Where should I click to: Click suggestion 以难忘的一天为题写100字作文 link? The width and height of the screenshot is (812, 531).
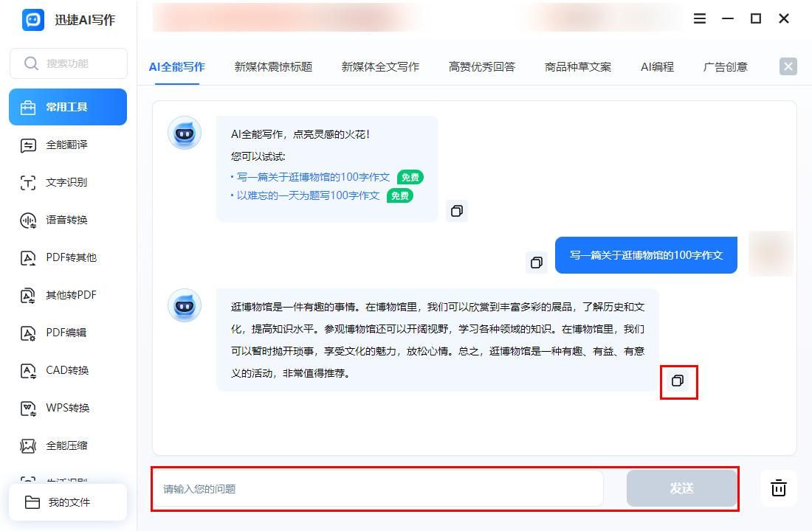point(308,195)
